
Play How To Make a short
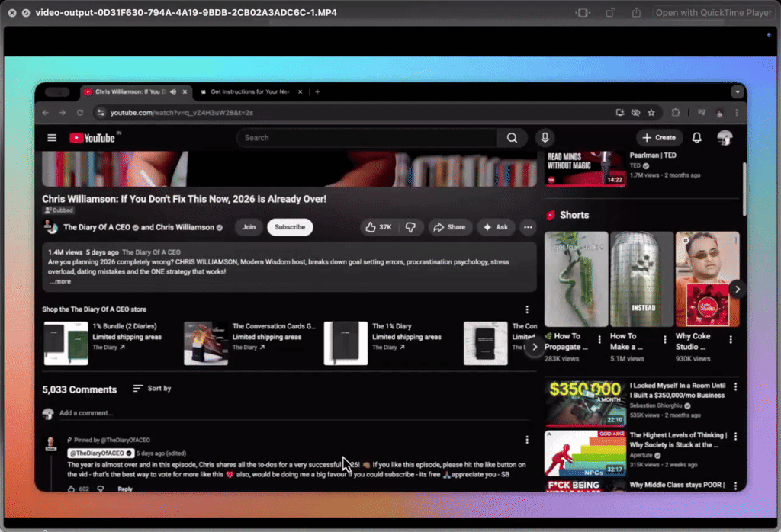pyautogui.click(x=641, y=279)
